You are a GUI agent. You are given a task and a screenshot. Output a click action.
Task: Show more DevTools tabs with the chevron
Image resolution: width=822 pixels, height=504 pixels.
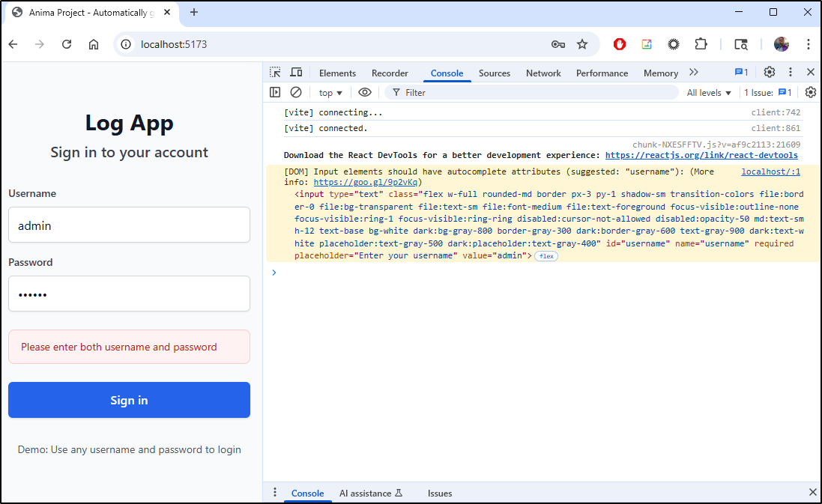694,73
